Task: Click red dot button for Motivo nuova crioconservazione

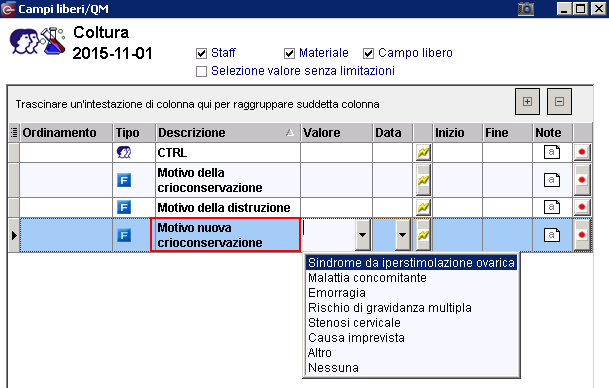Action: pos(582,235)
